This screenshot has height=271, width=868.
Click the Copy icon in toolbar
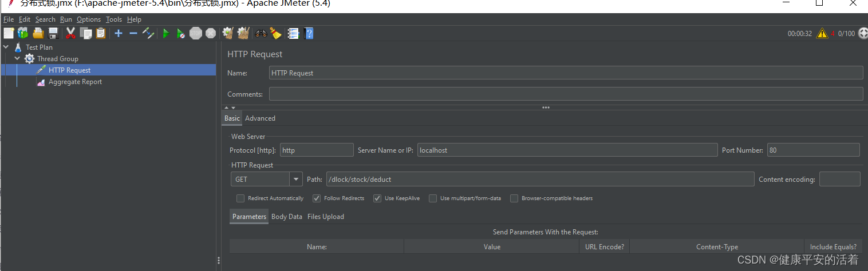point(86,33)
